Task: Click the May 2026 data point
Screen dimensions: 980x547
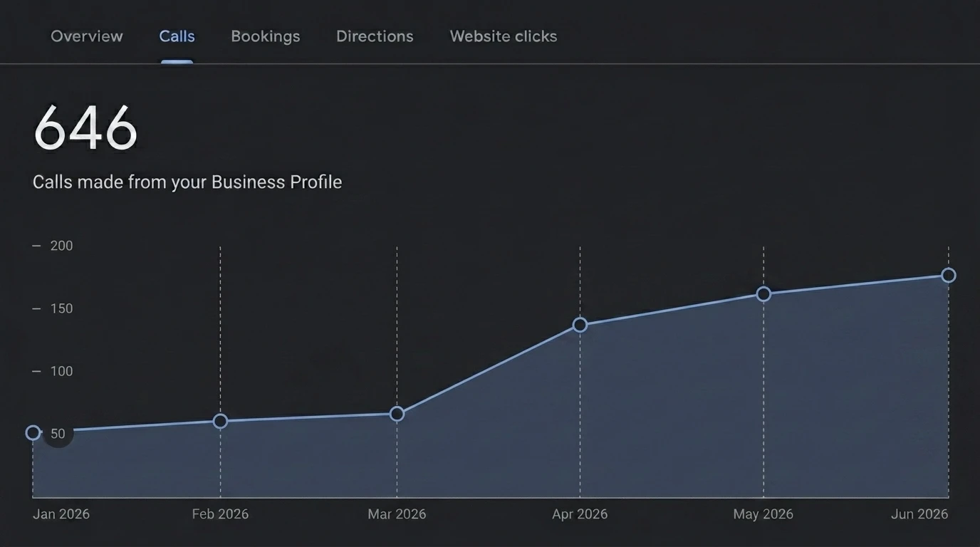Action: [x=763, y=294]
